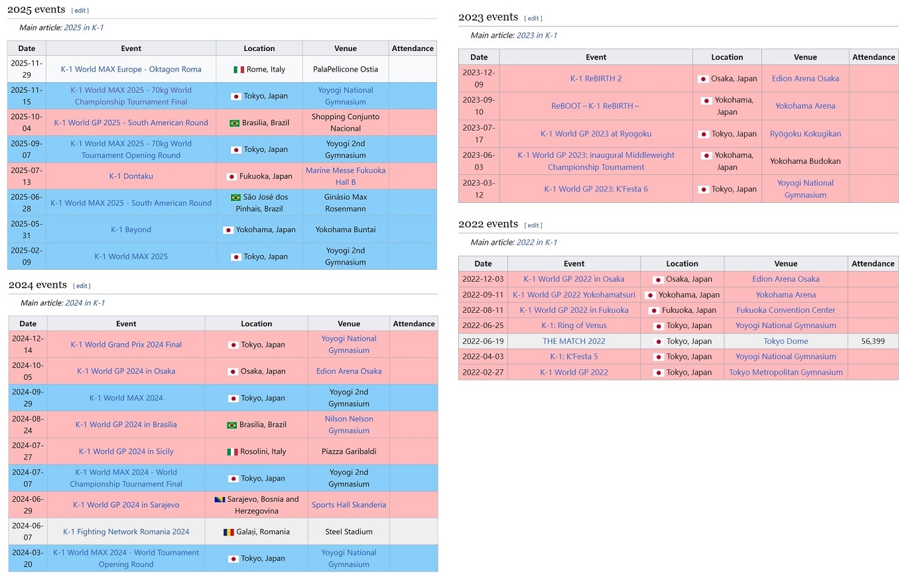Open K-1 World MAX Europe - Oktagon Roma
This screenshot has width=920, height=588.
(x=131, y=70)
